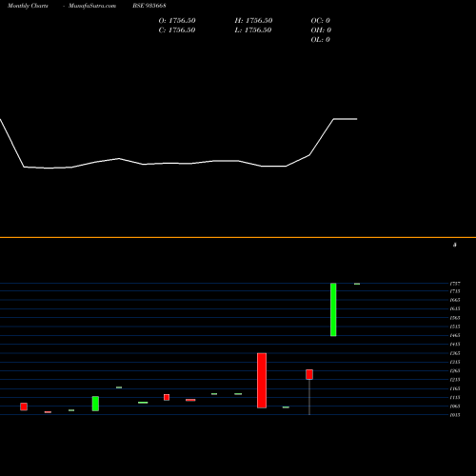The image size is (476, 476).
Task: Select the high value 'H: 1756.50'
Action: point(253,21)
